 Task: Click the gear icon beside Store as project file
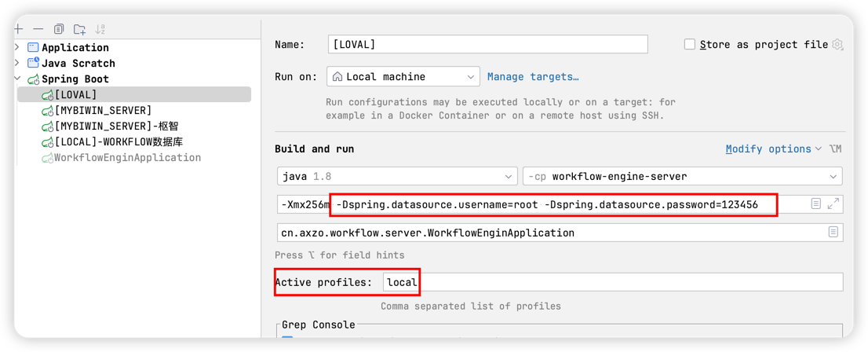click(x=837, y=45)
